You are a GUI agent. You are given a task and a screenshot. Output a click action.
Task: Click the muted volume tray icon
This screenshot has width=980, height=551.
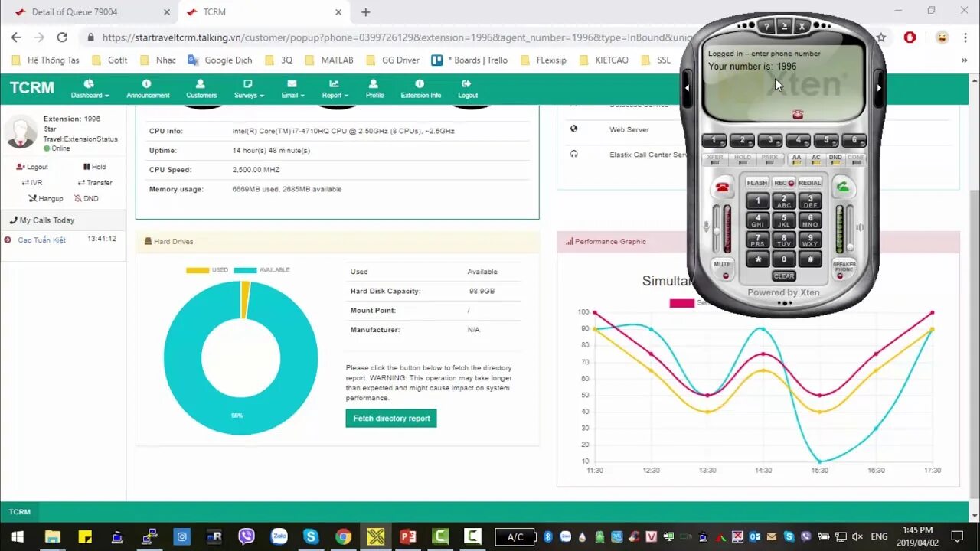(858, 536)
